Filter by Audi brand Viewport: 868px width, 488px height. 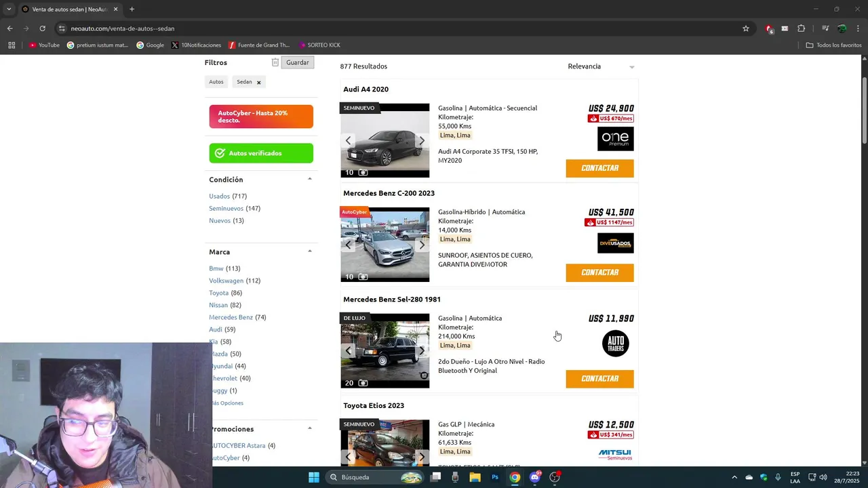pyautogui.click(x=216, y=329)
